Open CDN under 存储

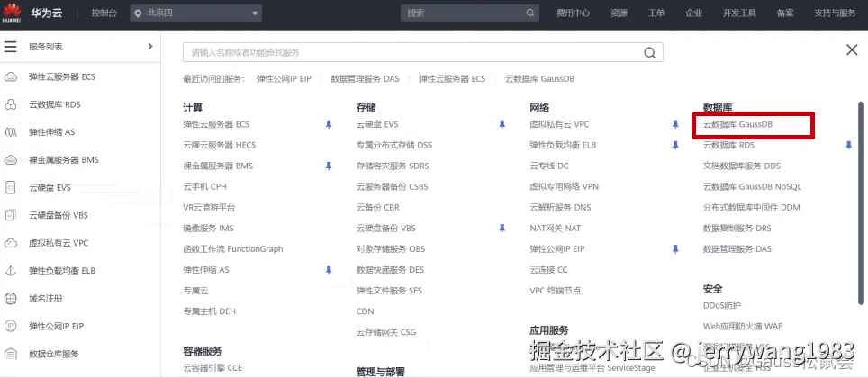(x=365, y=311)
